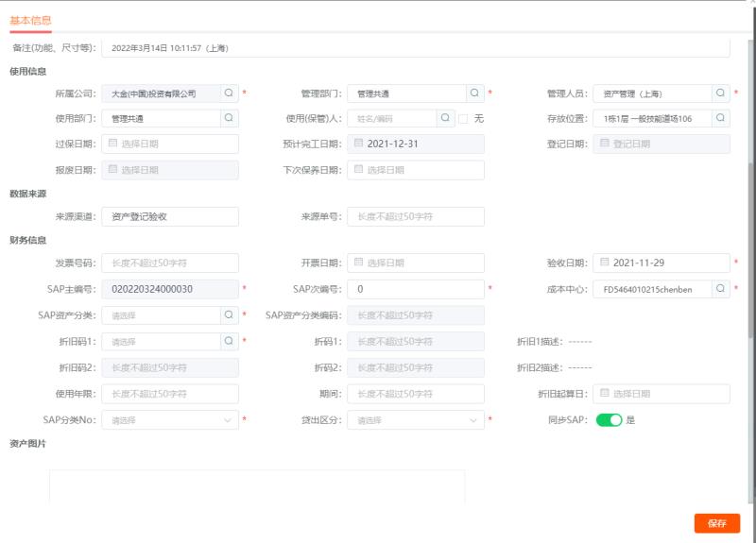
Task: Click search icon for 所属公司 field
Action: pyautogui.click(x=229, y=93)
